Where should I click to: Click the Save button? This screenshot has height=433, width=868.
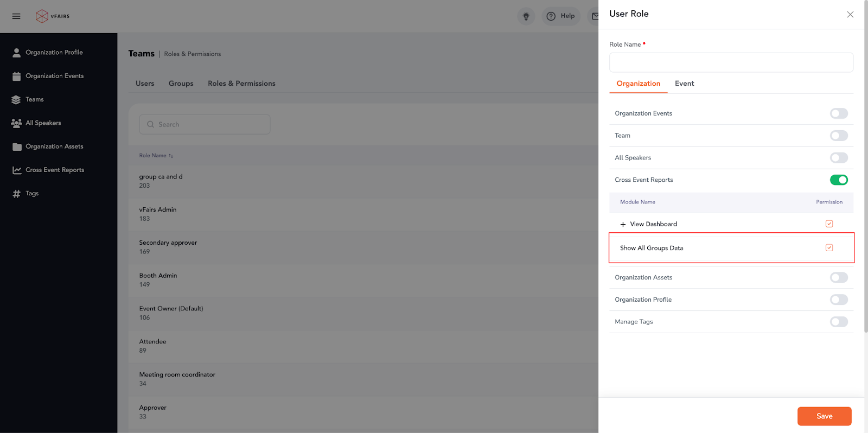[824, 416]
